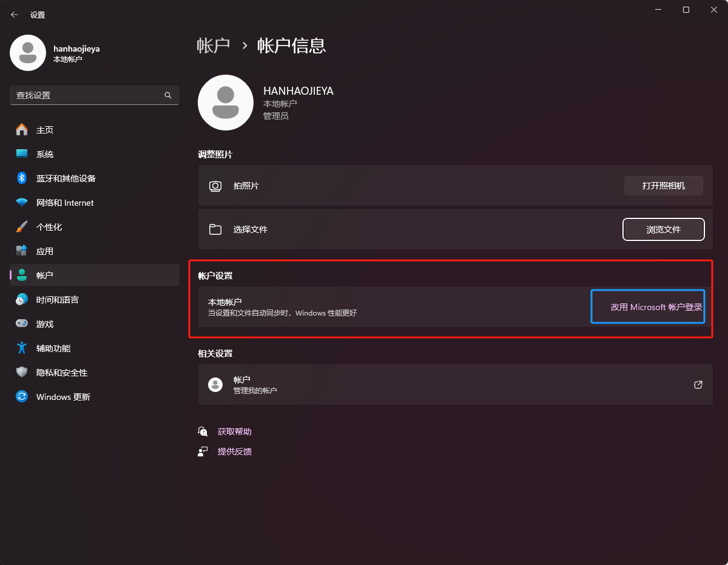Screen dimensions: 728x565
Task: Click the 设置 window title text
Action: point(38,15)
